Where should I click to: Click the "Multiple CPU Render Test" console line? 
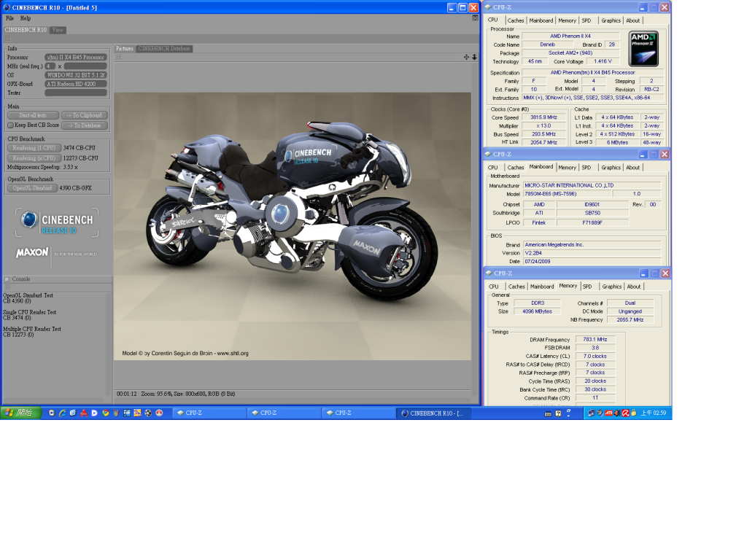coord(32,329)
